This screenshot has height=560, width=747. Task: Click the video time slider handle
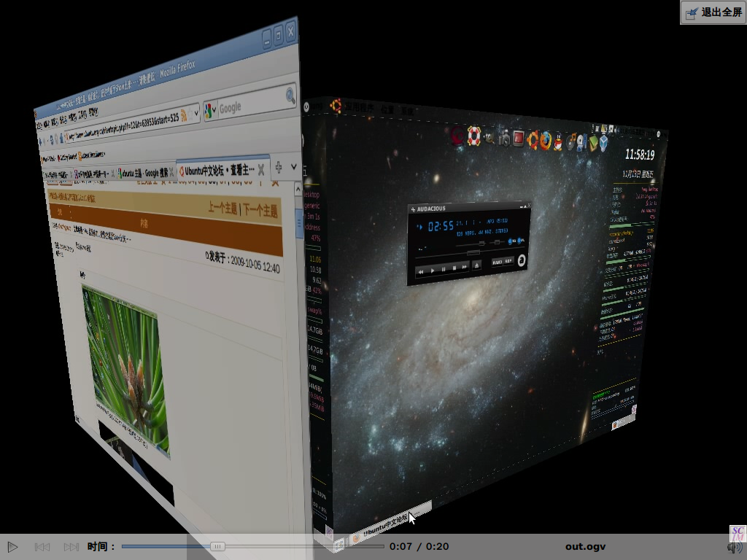(217, 547)
